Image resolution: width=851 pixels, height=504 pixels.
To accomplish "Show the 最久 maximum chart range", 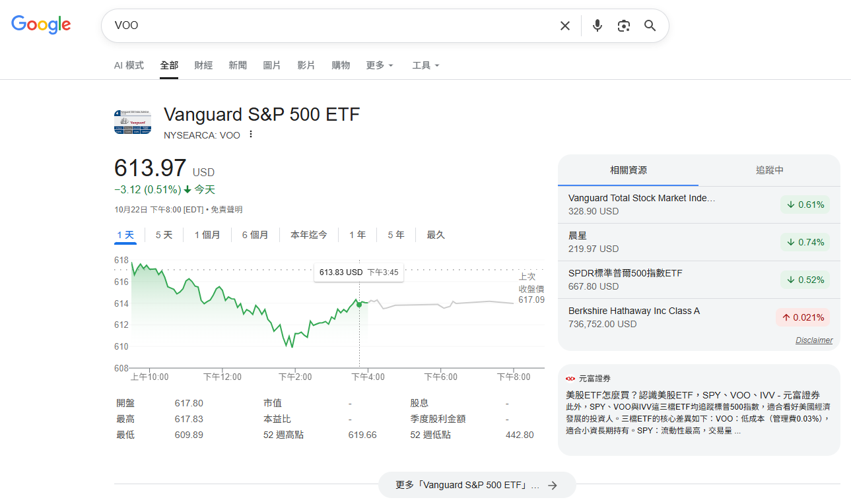I will click(x=436, y=235).
